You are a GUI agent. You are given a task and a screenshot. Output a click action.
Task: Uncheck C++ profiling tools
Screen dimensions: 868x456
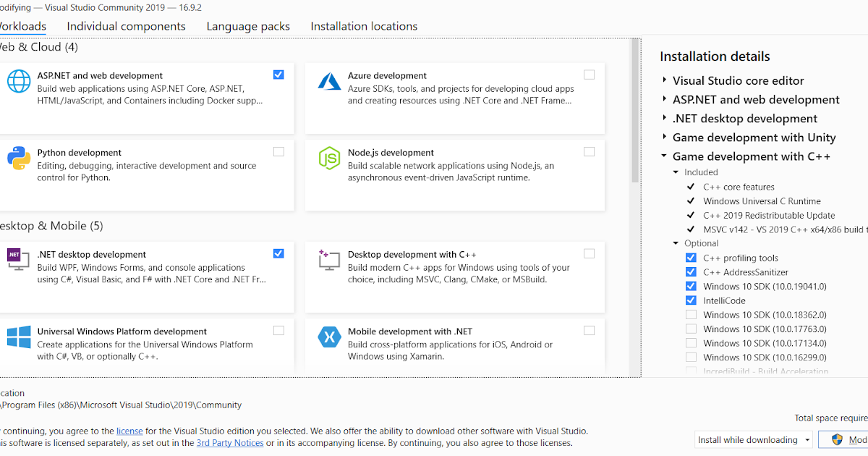click(x=691, y=258)
